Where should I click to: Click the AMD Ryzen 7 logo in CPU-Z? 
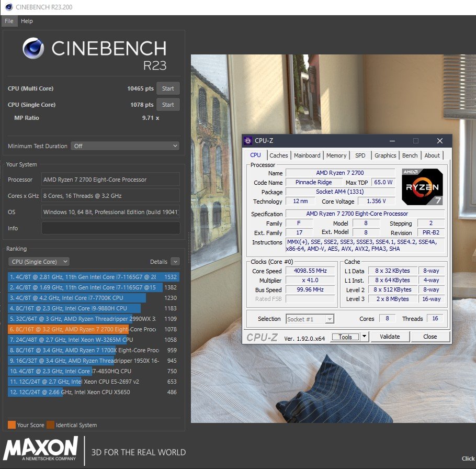422,186
